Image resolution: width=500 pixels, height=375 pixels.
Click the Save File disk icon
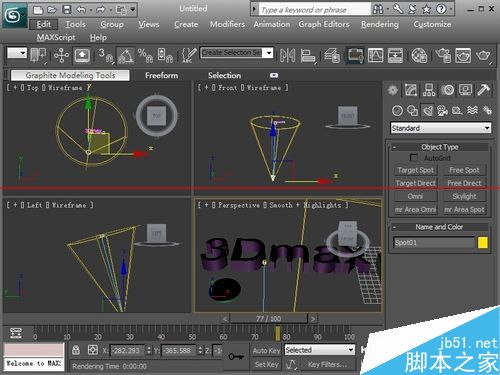[x=67, y=10]
